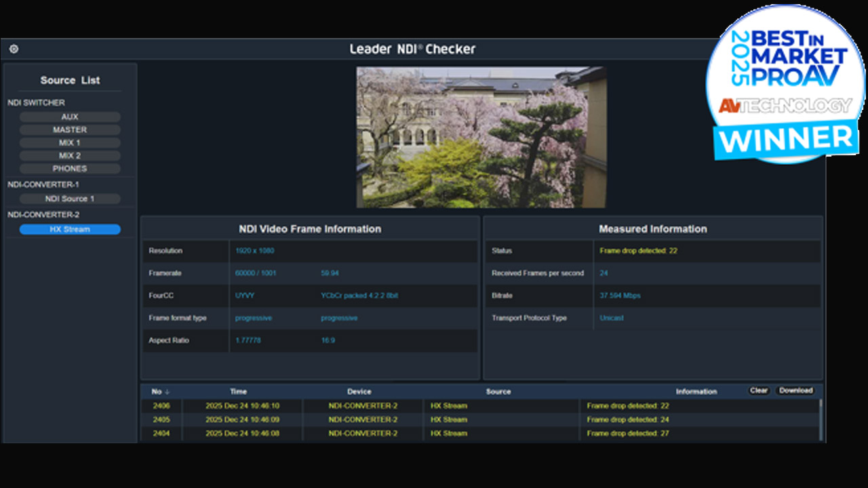The image size is (868, 488).
Task: Download the event log
Action: point(795,390)
